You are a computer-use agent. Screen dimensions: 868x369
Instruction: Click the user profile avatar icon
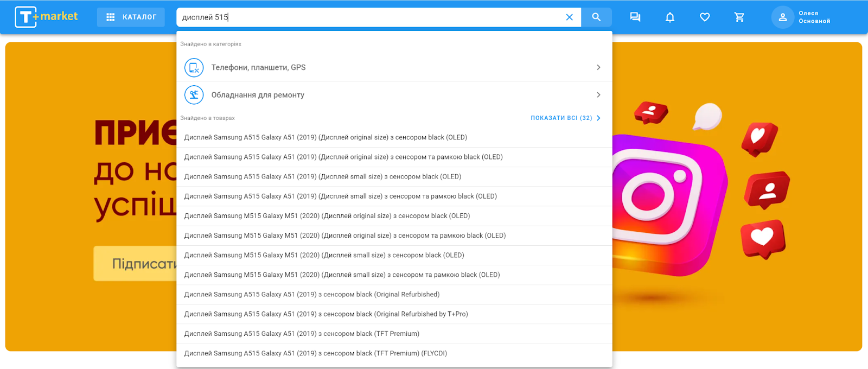tap(783, 17)
